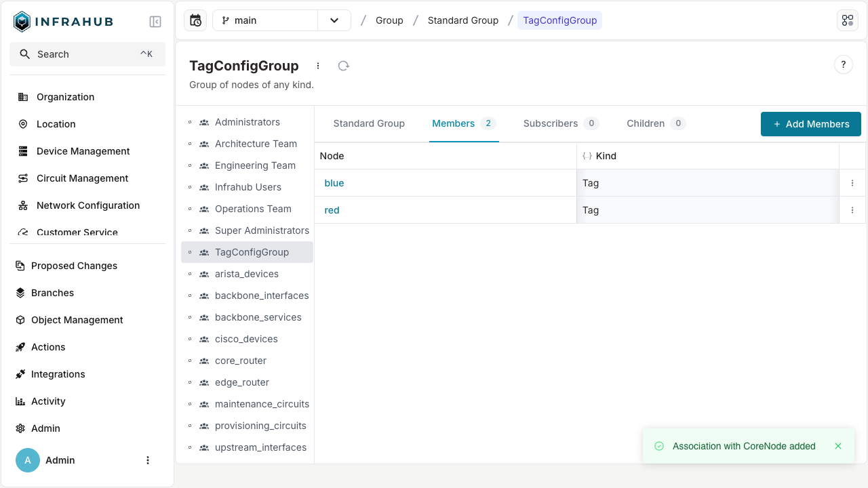
Task: Open the blue node link
Action: click(x=334, y=183)
